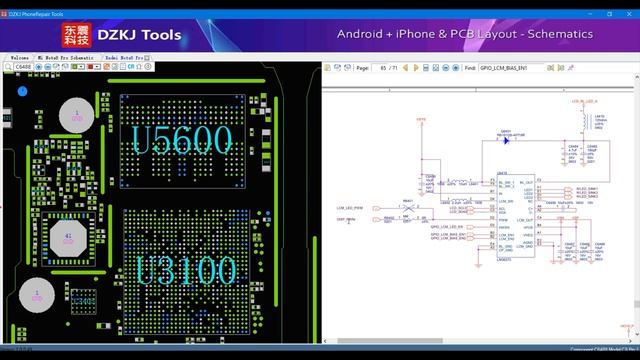Open the green color dropdown arrow
Viewport: 640px width, 360px height.
(81, 67)
